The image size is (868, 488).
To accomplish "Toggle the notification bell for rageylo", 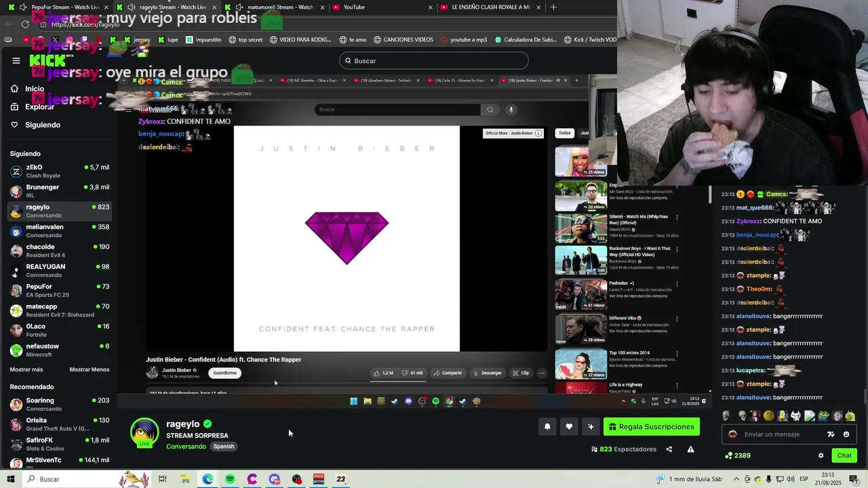I will [547, 426].
